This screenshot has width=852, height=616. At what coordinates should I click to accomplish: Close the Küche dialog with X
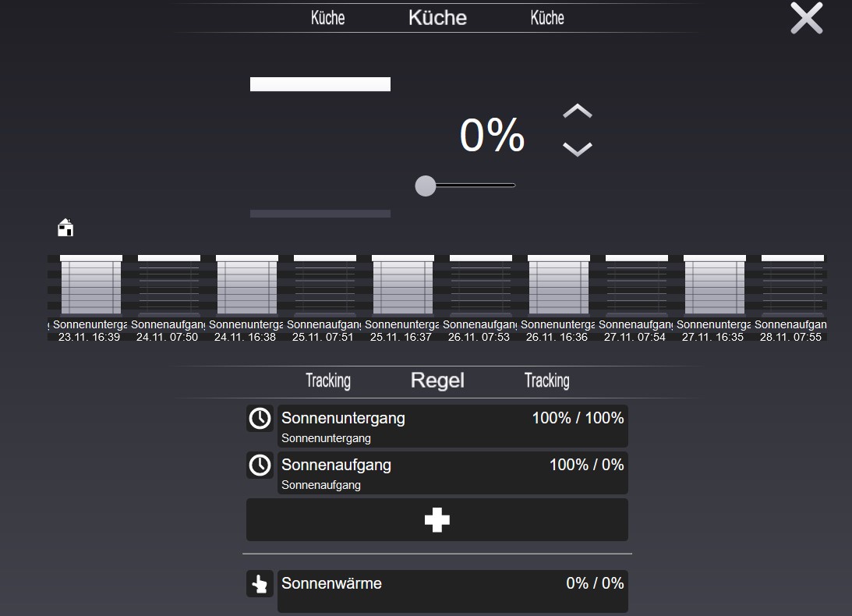806,18
